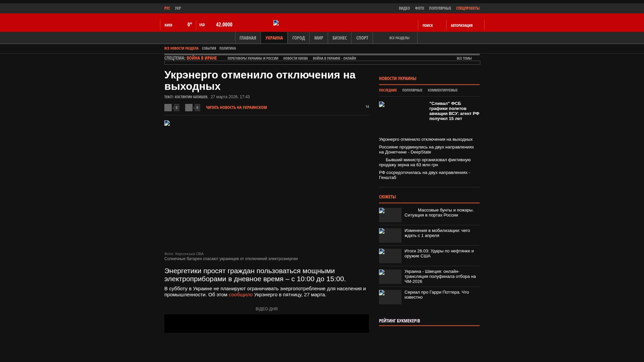This screenshot has width=644, height=362.
Task: Go to the БИЗНЕС section
Action: click(339, 38)
